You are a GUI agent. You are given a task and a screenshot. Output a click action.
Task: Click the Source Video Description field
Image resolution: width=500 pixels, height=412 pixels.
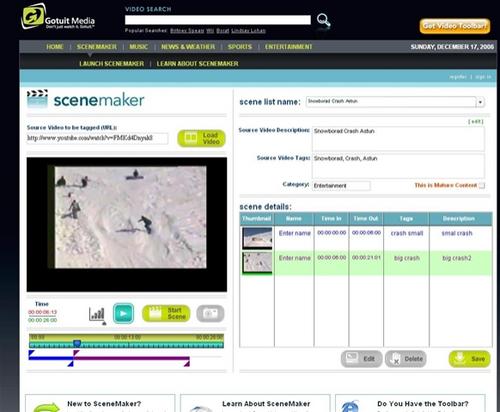(398, 139)
